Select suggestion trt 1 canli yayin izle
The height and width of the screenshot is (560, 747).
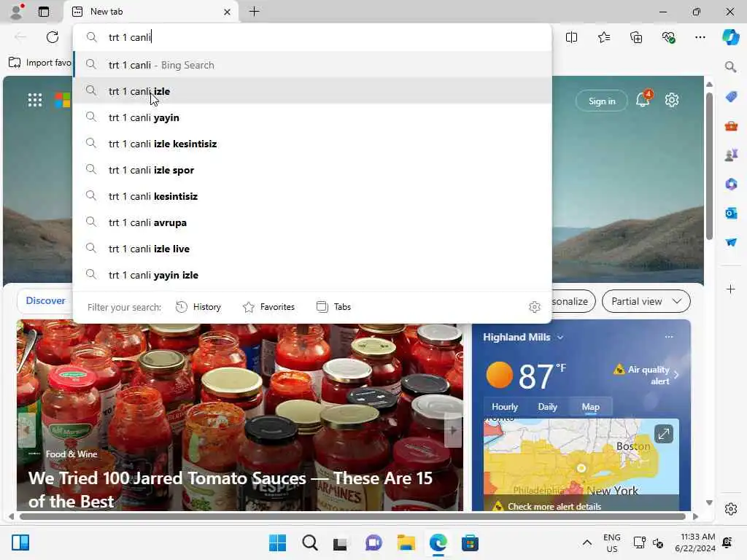pyautogui.click(x=312, y=275)
